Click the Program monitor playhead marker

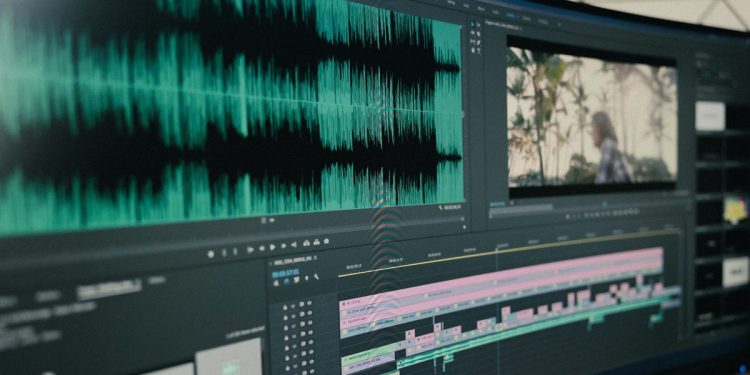pos(604,204)
